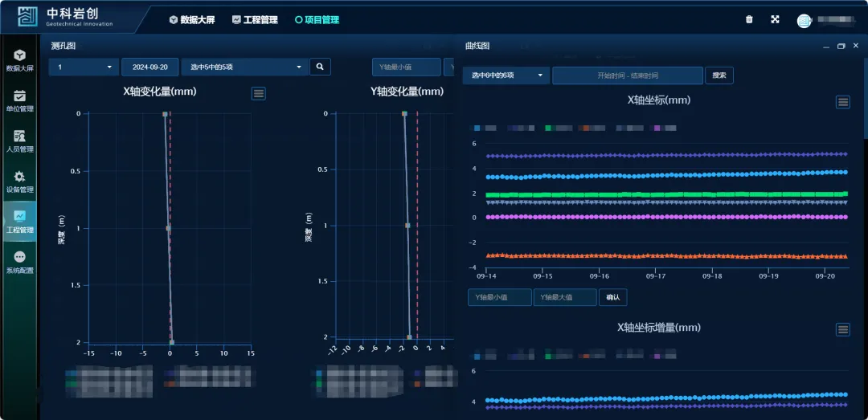Image resolution: width=868 pixels, height=420 pixels.
Task: Open the date field 2024-09-20
Action: click(150, 67)
